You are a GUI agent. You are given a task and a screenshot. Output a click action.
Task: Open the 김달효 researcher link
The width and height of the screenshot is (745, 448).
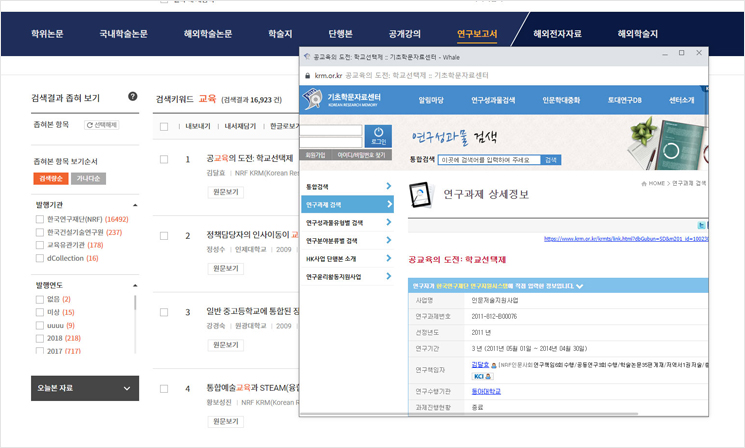(480, 364)
